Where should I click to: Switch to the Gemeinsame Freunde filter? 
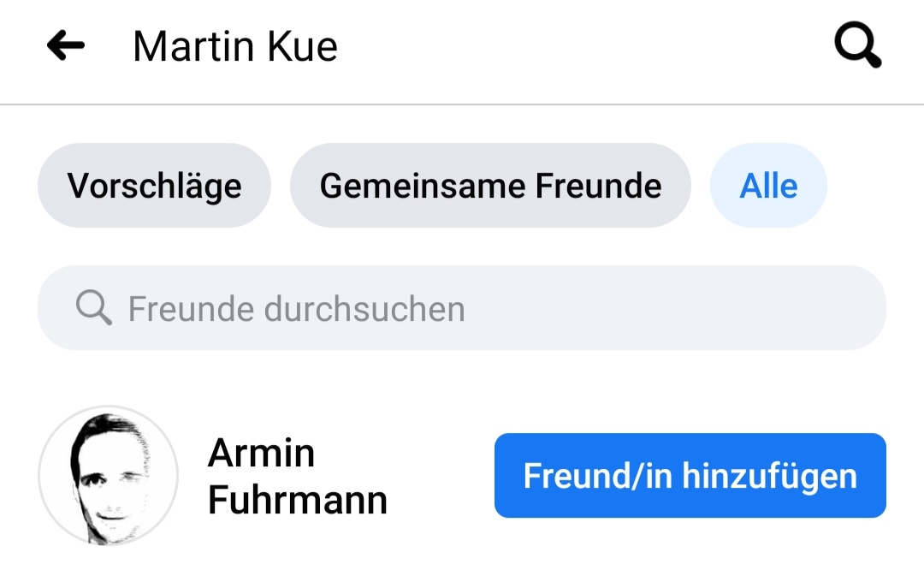tap(490, 186)
